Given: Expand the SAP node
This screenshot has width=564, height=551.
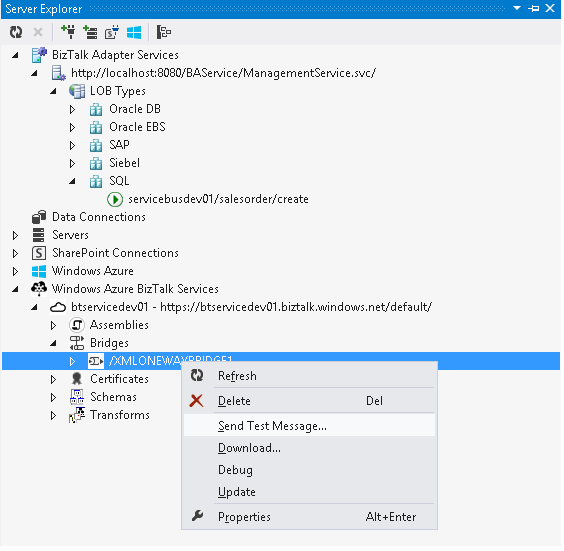Looking at the screenshot, I should 72,145.
